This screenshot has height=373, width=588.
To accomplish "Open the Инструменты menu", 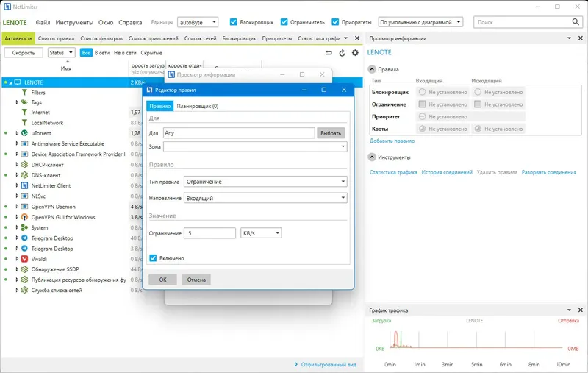I will tap(74, 23).
